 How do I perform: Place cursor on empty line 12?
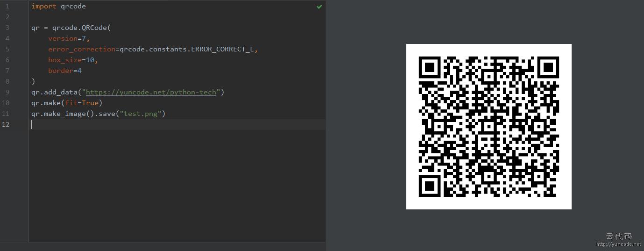coord(177,124)
